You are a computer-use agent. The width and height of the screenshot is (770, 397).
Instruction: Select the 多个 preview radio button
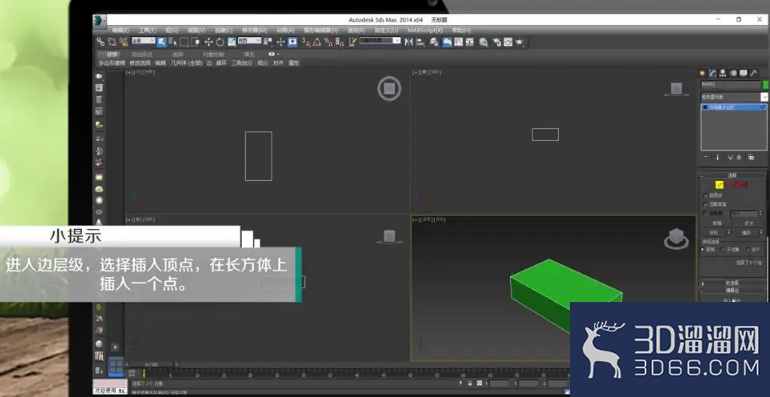click(x=747, y=250)
